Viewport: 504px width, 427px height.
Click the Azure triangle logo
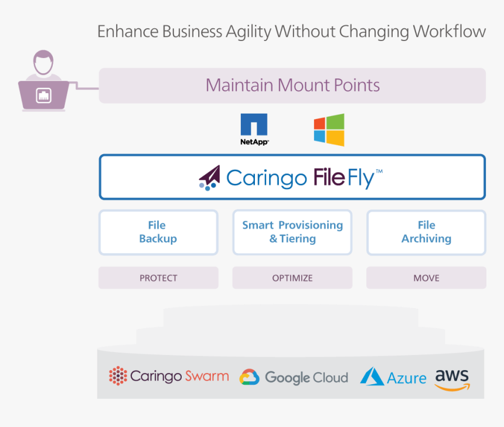click(x=372, y=377)
